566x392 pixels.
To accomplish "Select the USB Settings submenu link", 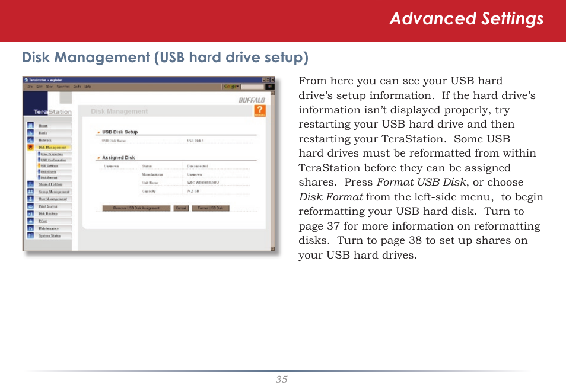I will point(49,166).
